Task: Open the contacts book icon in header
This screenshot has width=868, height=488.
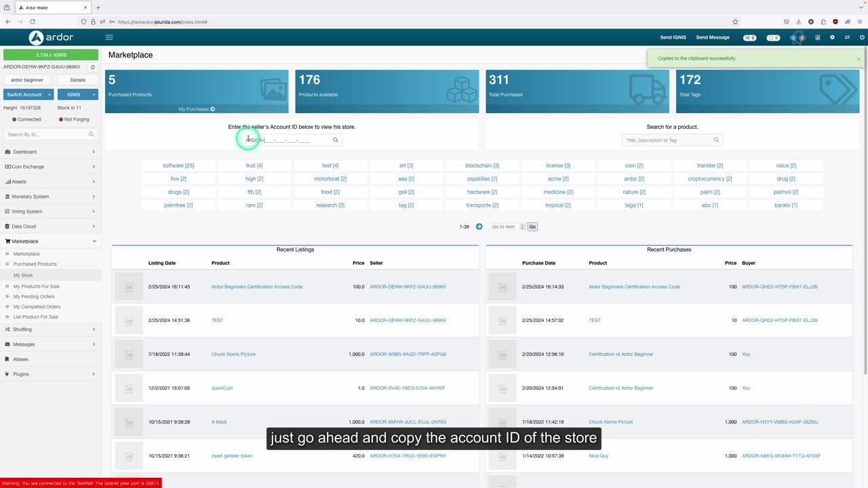Action: tap(818, 37)
